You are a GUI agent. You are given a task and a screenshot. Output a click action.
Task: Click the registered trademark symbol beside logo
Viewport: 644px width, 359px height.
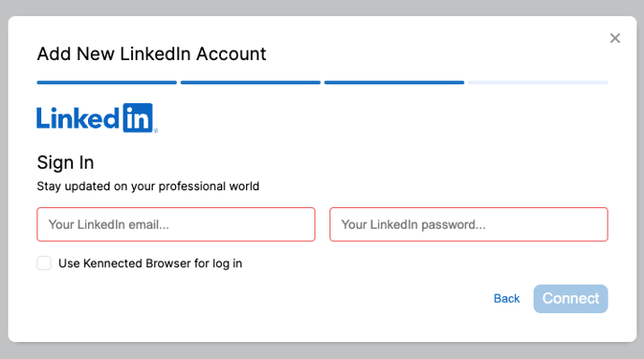tap(155, 131)
